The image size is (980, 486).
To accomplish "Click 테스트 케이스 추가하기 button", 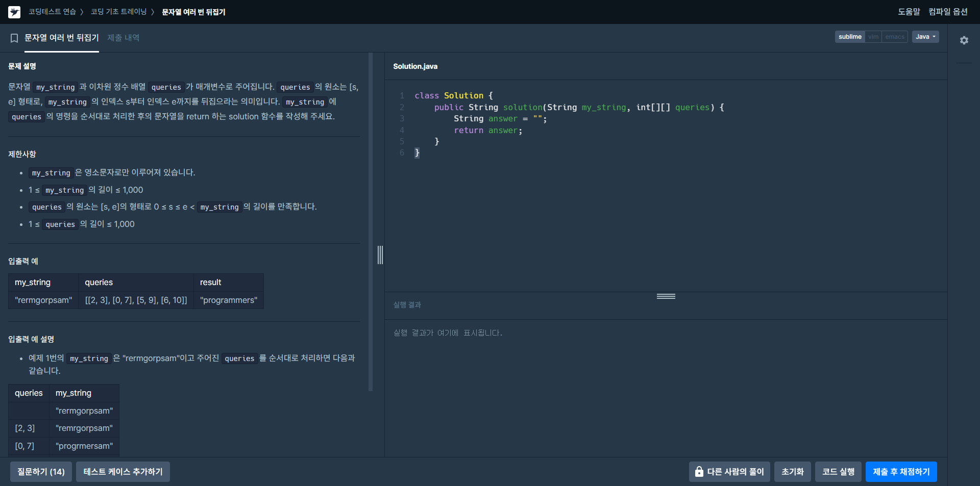I will 123,472.
